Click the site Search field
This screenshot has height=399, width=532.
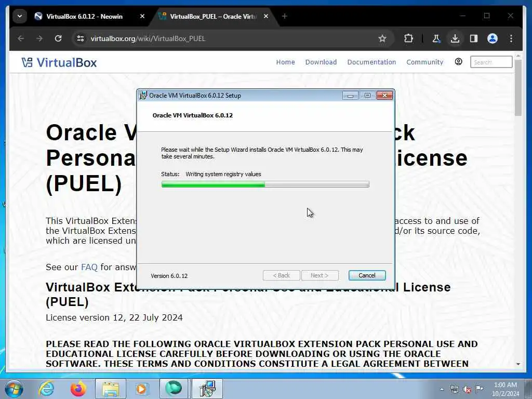491,62
